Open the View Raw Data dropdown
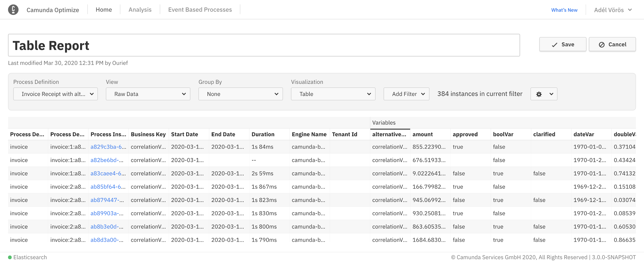Viewport: 644px width, 262px height. pos(148,94)
